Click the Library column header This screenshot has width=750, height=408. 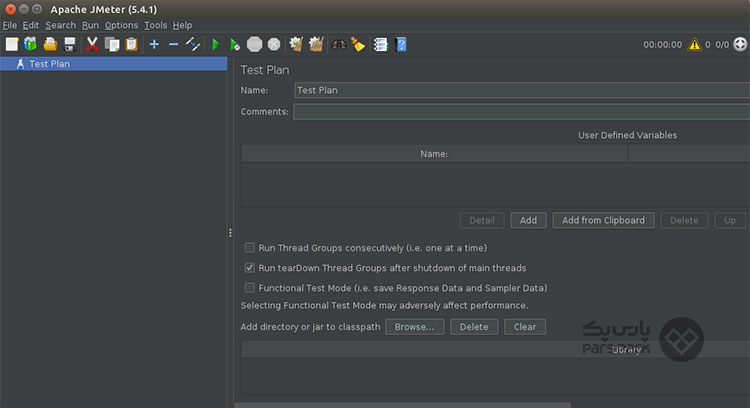496,350
